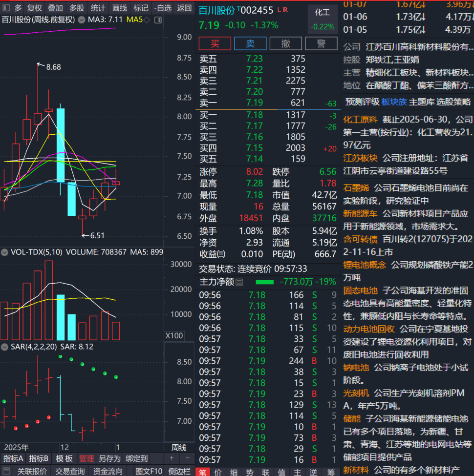Viewport: 474px width, 476px height.
Task: Select the 值 value tab
Action: 281,472
